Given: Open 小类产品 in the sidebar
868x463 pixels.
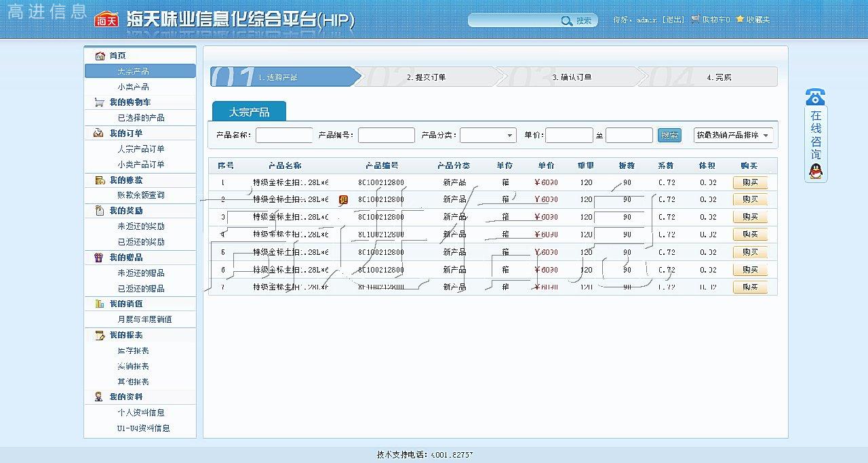Looking at the screenshot, I should click(133, 87).
